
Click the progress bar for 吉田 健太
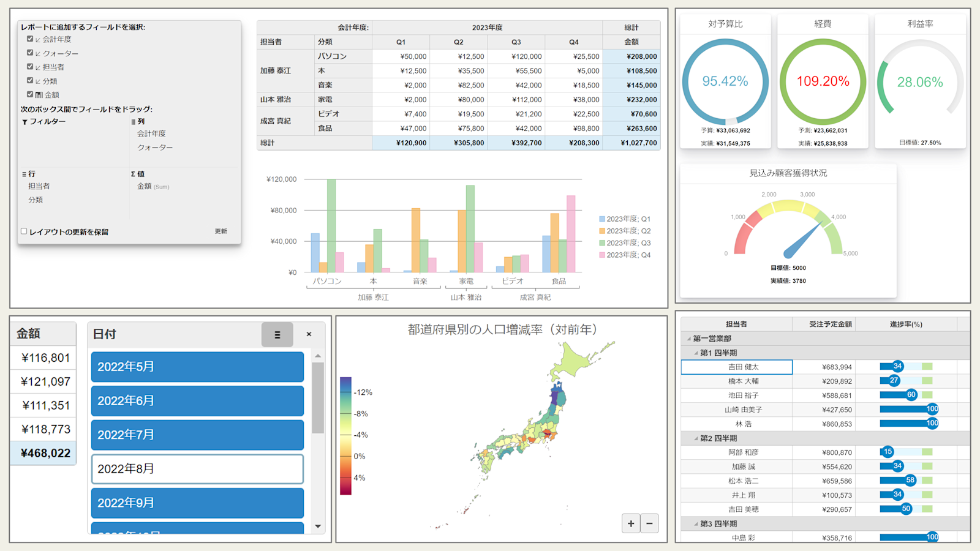point(906,367)
